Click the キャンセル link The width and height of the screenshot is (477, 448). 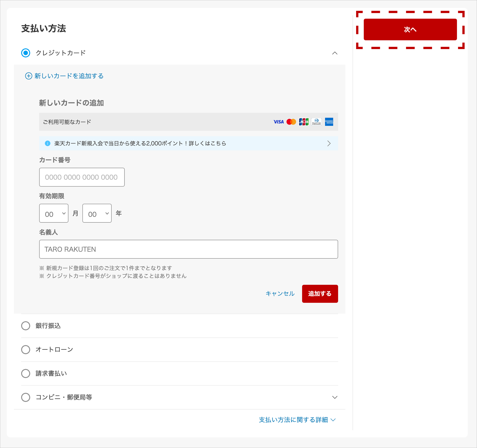click(x=280, y=294)
